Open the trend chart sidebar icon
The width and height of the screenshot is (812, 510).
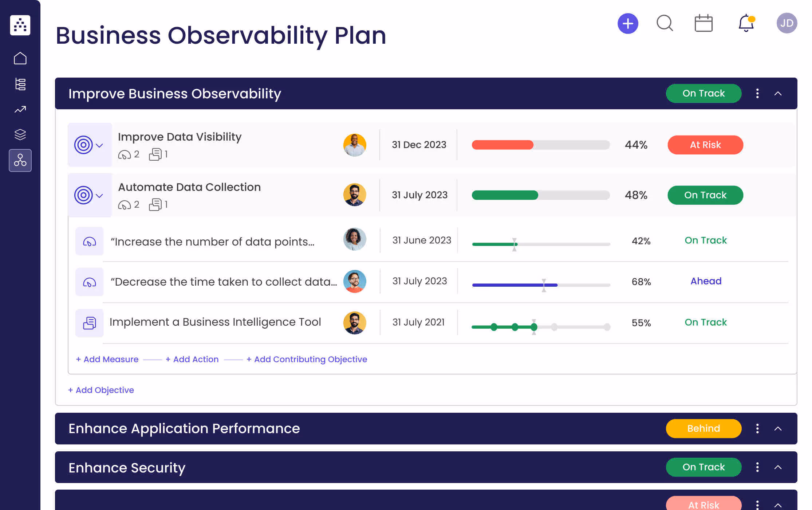20,109
